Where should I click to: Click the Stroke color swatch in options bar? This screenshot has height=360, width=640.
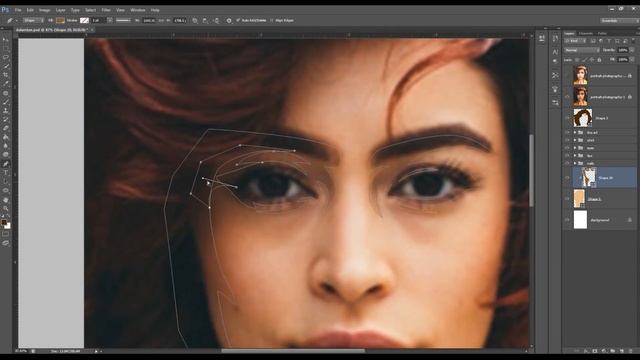tap(84, 20)
